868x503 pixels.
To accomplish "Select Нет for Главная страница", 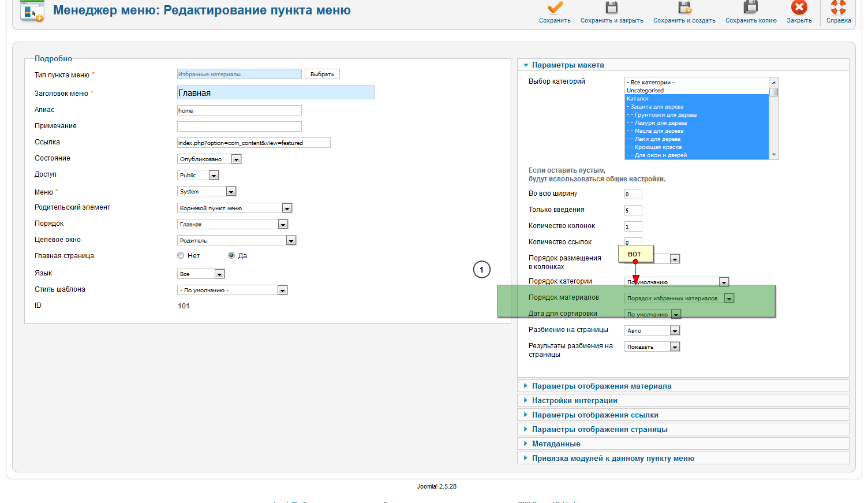I will [x=181, y=255].
